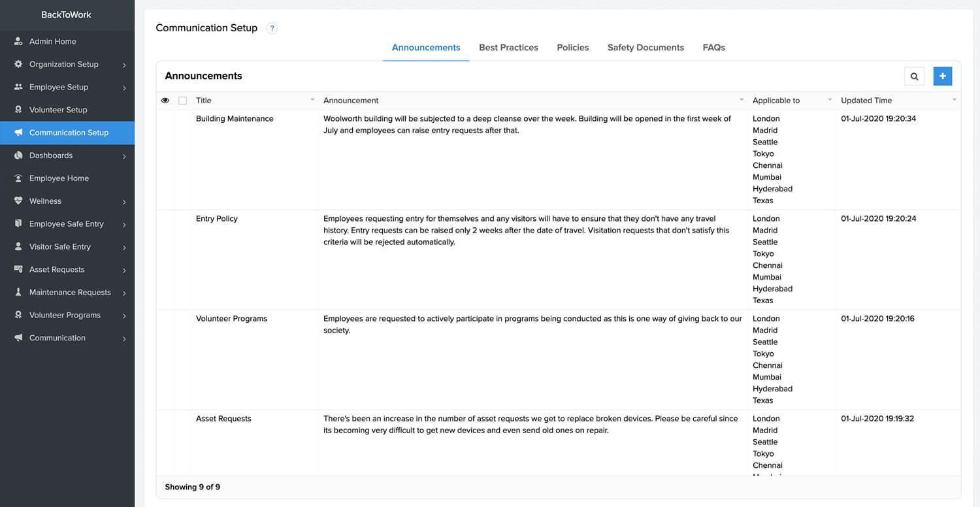Click the Employee Home sidebar icon
The height and width of the screenshot is (507, 980).
pos(18,178)
